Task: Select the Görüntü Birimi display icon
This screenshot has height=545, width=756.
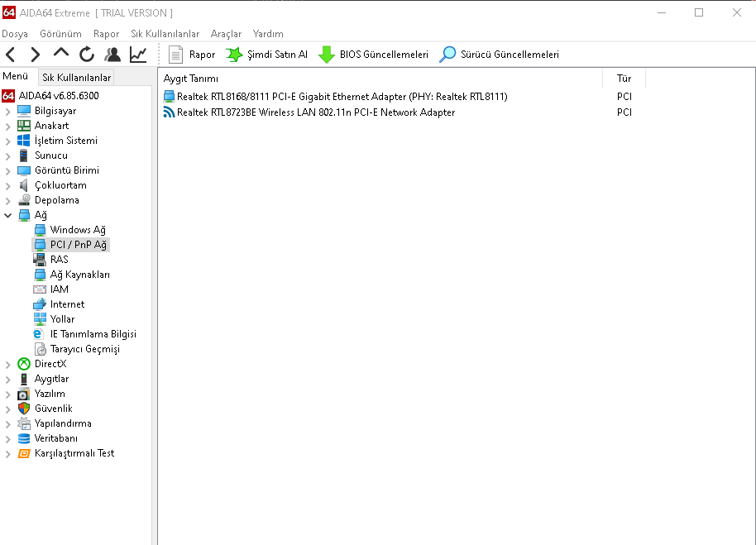Action: tap(24, 170)
